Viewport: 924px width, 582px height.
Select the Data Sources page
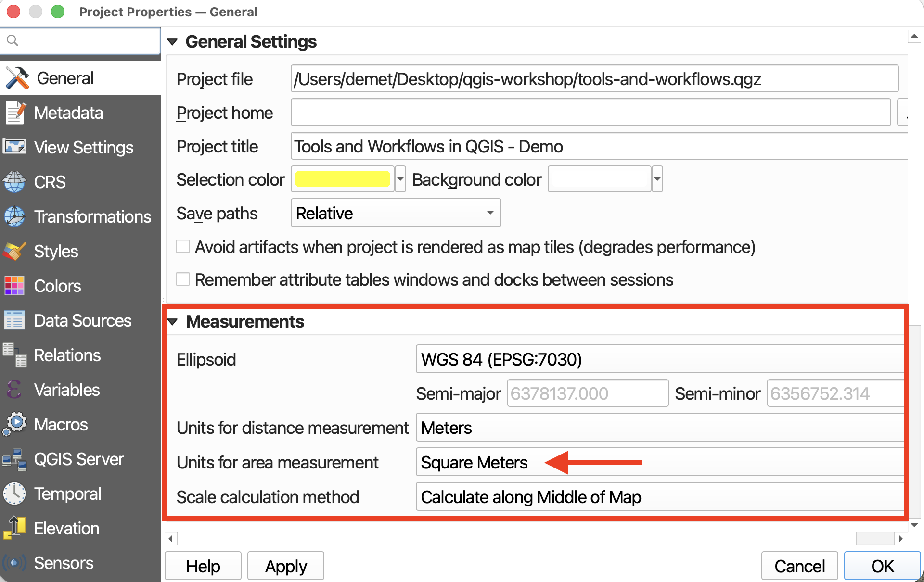point(80,320)
